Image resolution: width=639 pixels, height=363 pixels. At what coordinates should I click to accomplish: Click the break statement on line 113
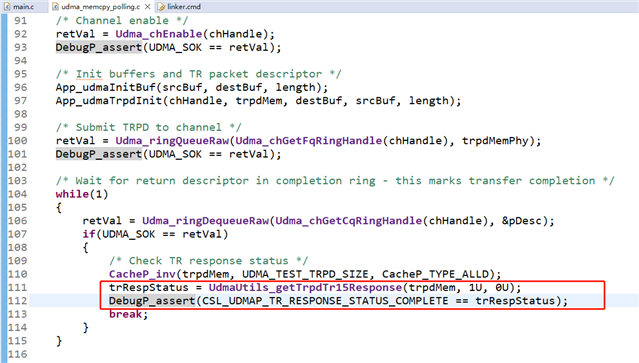[x=126, y=314]
